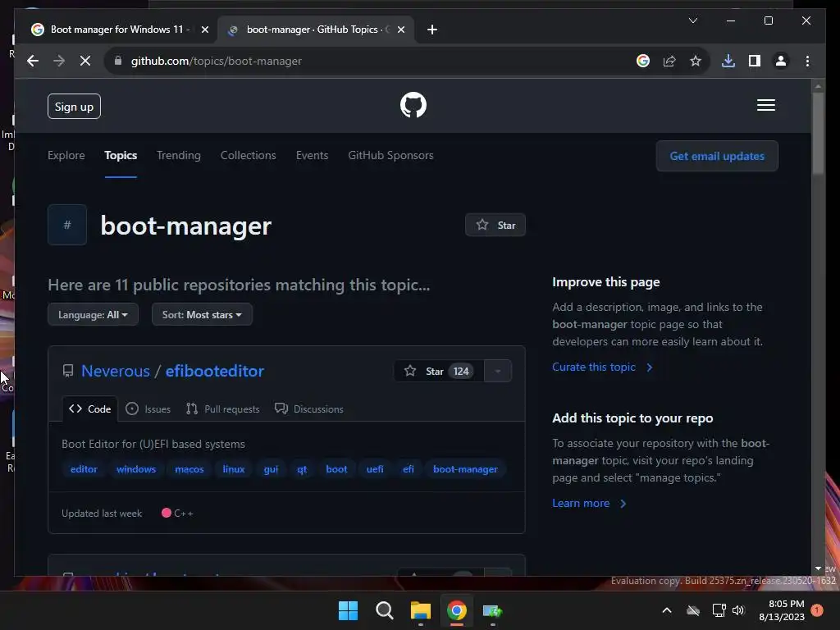
Task: Click the uefi topic tag
Action: click(374, 468)
